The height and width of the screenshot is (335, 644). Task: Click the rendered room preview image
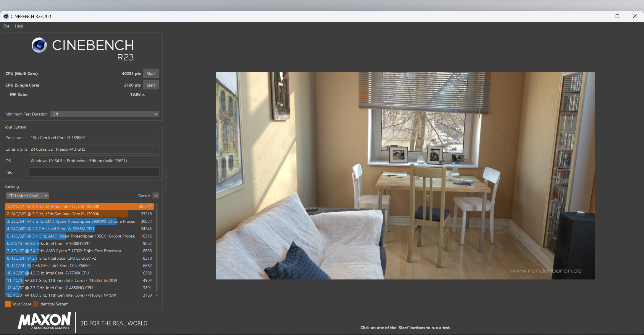405,176
